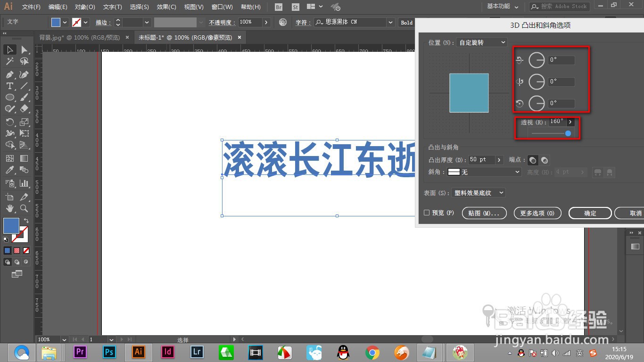Image resolution: width=644 pixels, height=362 pixels.
Task: Open the 基本功能 workspace dropdown
Action: point(503,7)
